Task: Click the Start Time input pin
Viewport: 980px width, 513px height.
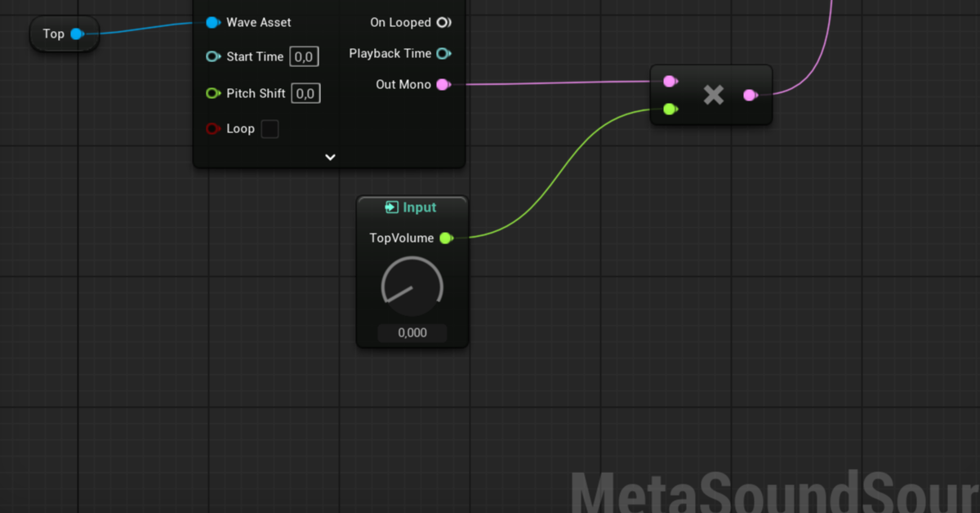Action: [x=212, y=56]
